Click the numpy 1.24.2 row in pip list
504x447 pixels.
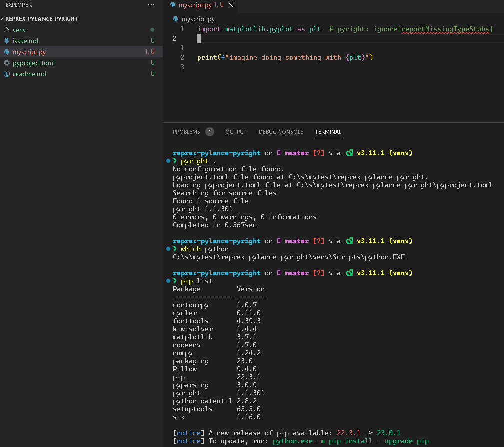pos(217,353)
